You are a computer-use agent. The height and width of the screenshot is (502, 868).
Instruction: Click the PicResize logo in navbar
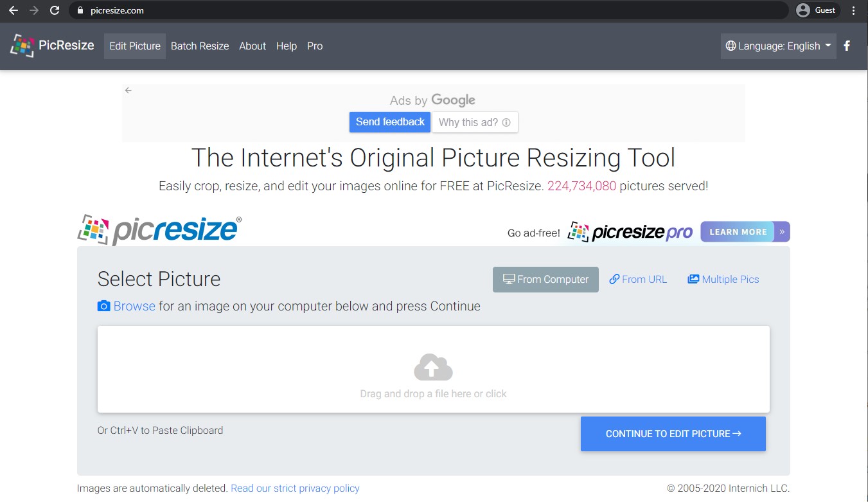pos(52,46)
